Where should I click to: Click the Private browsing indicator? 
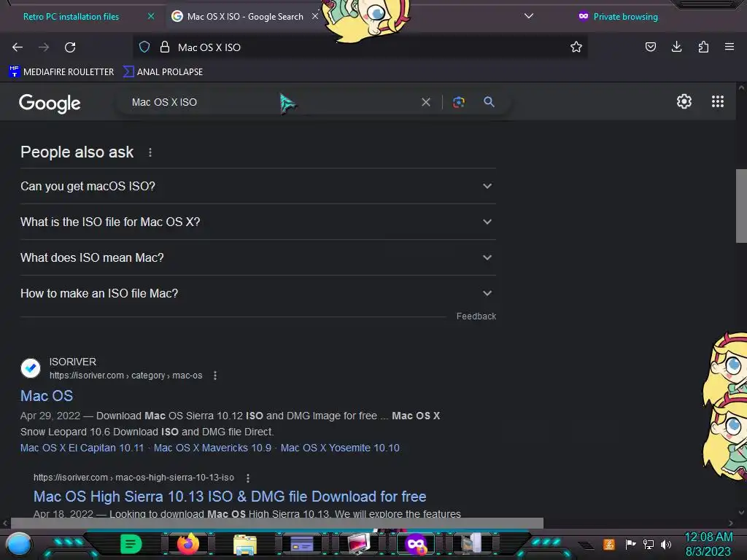pos(618,17)
